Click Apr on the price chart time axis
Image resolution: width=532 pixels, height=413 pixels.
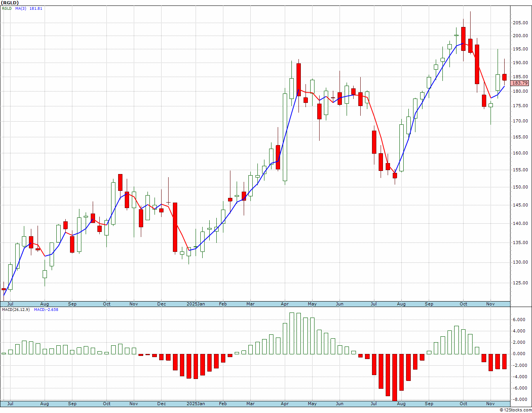coord(285,304)
